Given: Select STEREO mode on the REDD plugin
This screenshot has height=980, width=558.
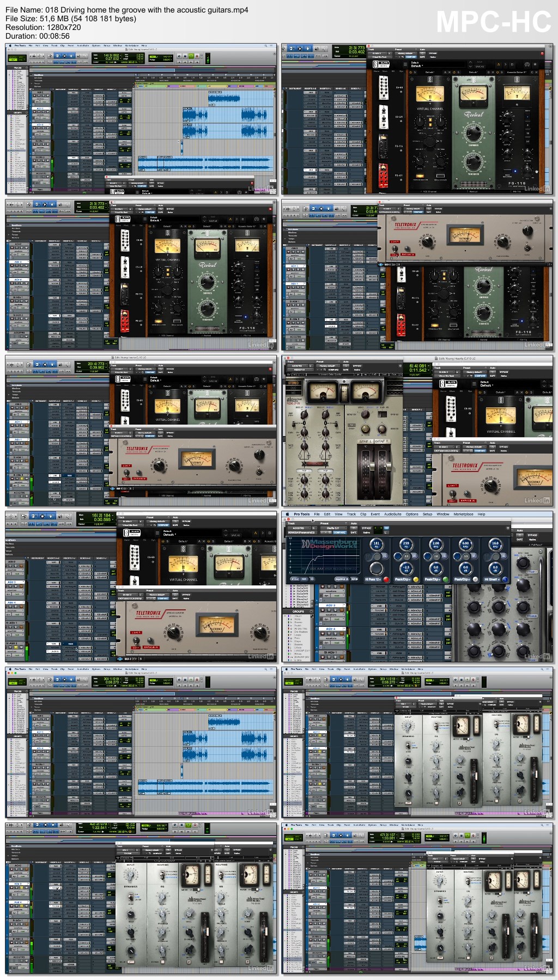Looking at the screenshot, I should tap(293, 383).
